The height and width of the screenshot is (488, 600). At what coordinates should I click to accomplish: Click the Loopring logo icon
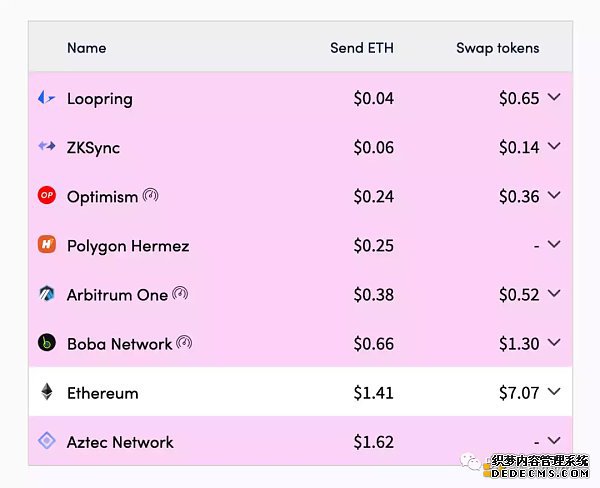click(x=46, y=98)
